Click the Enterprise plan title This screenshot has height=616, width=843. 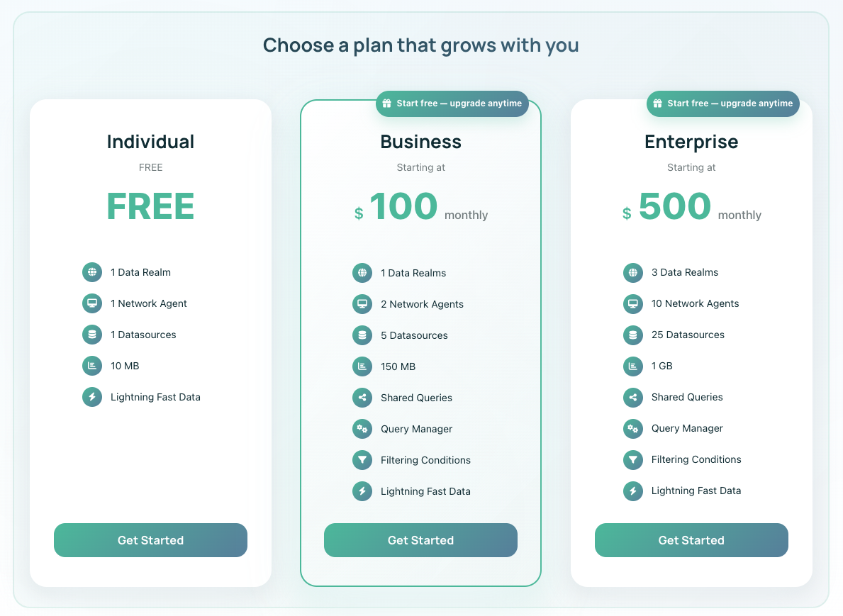point(691,142)
